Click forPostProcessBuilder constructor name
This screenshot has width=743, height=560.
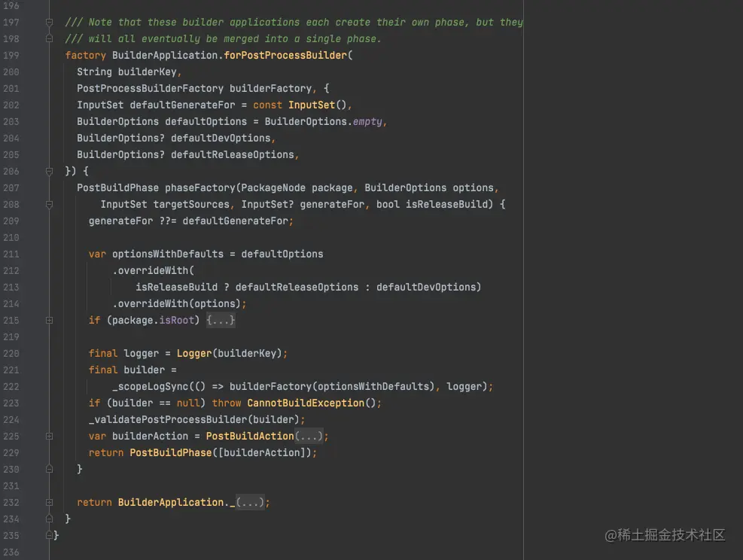pyautogui.click(x=285, y=56)
